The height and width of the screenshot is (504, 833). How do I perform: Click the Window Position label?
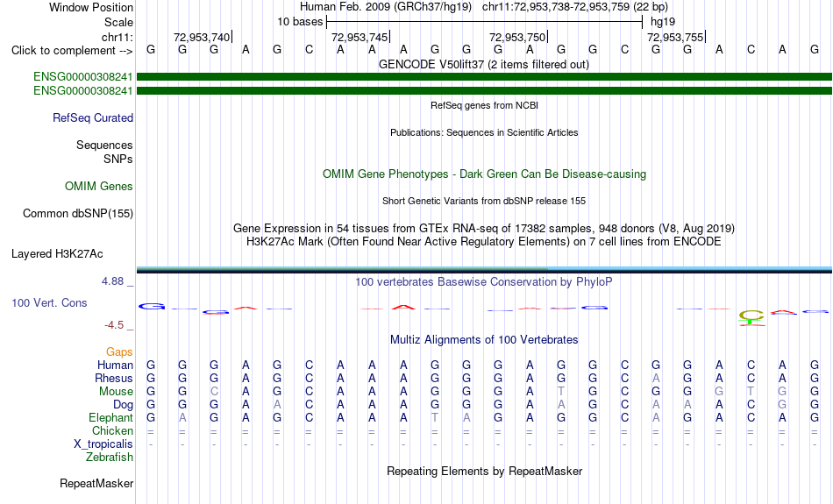point(91,7)
